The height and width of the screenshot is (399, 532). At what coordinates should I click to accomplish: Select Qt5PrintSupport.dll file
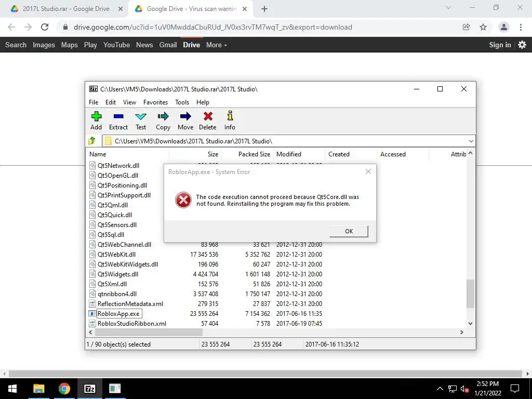pyautogui.click(x=124, y=195)
